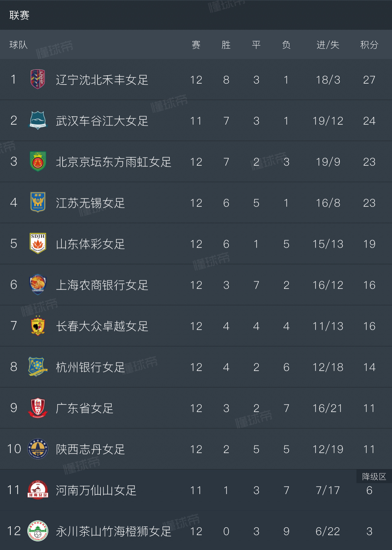Click the 长春大众卓越女足 club logo

[x=38, y=326]
